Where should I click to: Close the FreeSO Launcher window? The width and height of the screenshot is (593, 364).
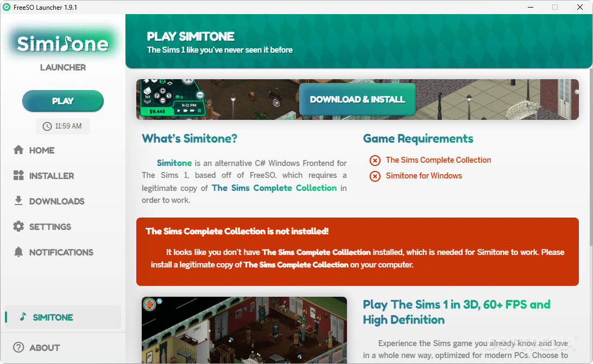point(580,7)
